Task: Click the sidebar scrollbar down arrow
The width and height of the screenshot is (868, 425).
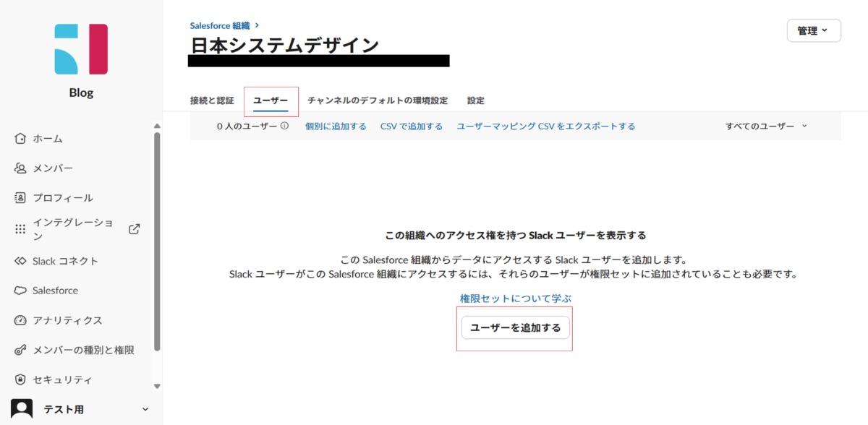Action: coord(158,386)
